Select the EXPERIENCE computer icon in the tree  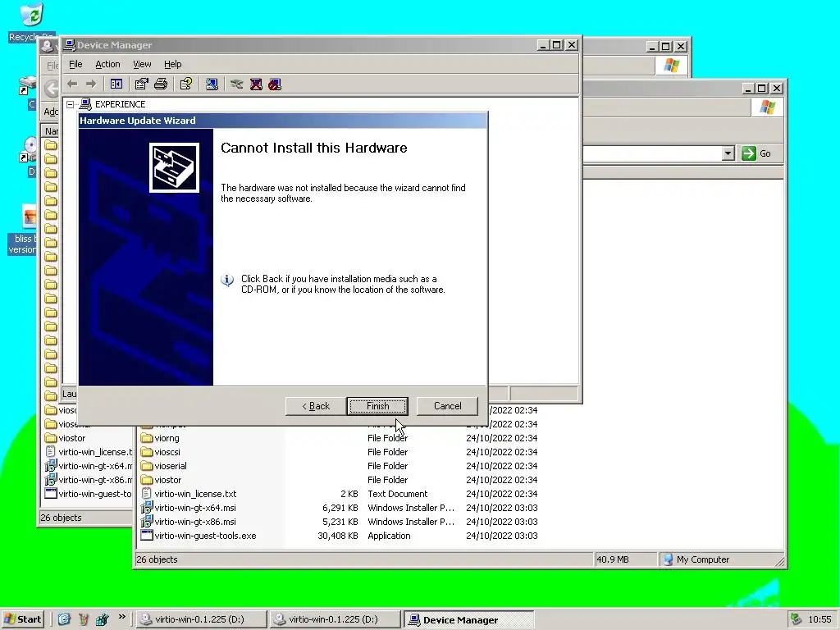(85, 104)
